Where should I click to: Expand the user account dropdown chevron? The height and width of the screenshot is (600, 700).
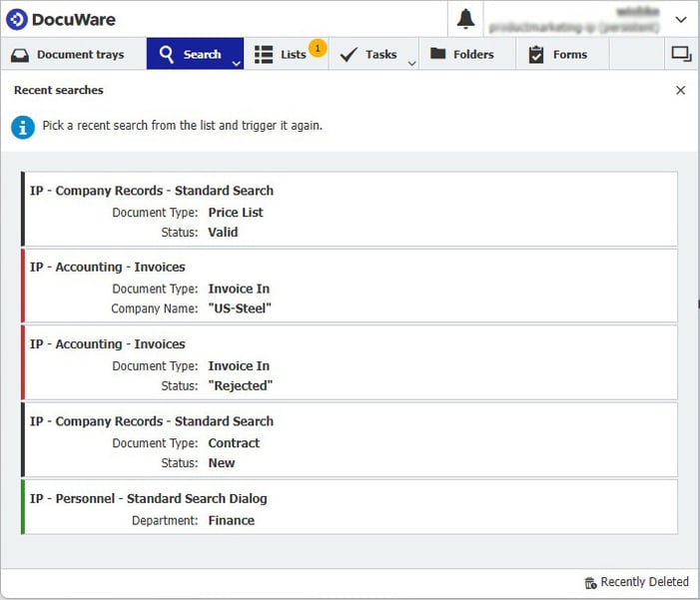point(681,19)
